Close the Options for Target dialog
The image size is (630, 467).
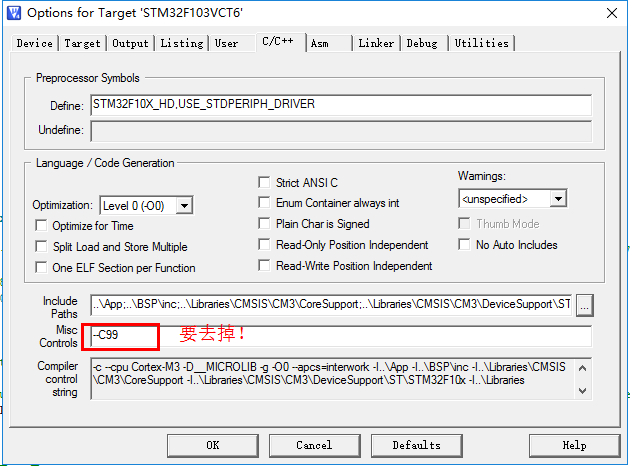point(612,13)
